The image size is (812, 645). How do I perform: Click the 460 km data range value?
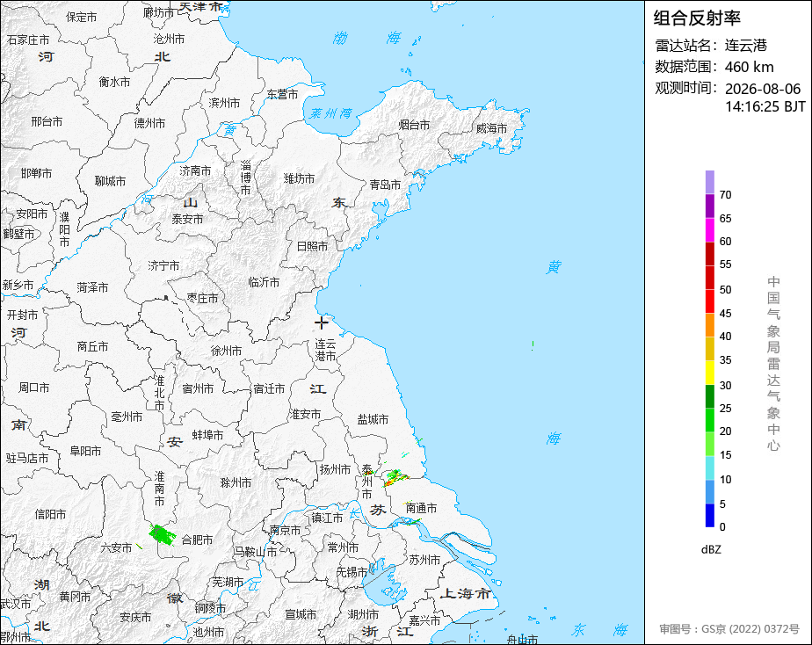tap(750, 67)
